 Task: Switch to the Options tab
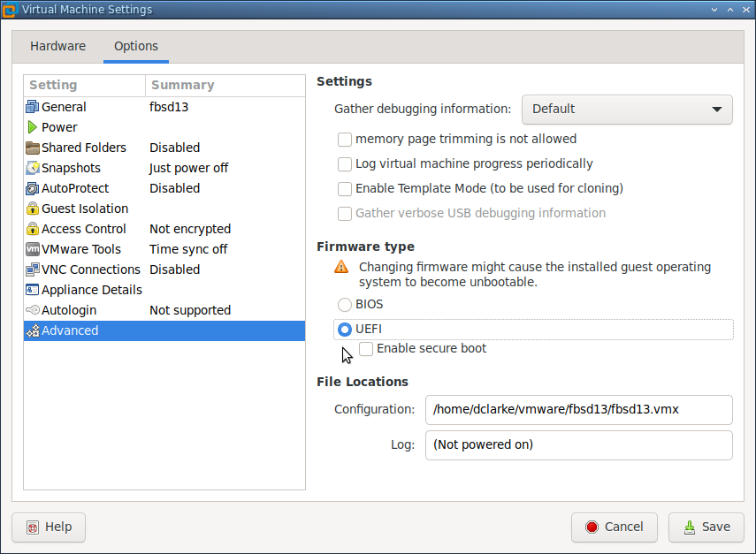point(136,46)
